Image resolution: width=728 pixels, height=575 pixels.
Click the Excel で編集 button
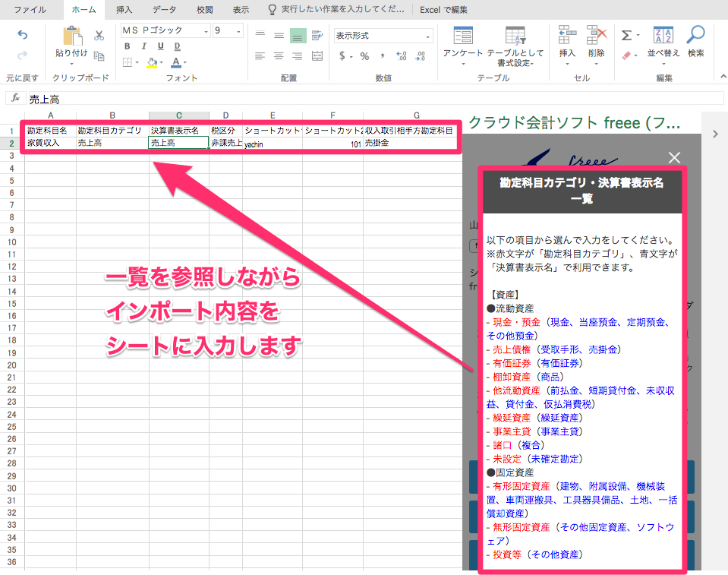point(443,10)
